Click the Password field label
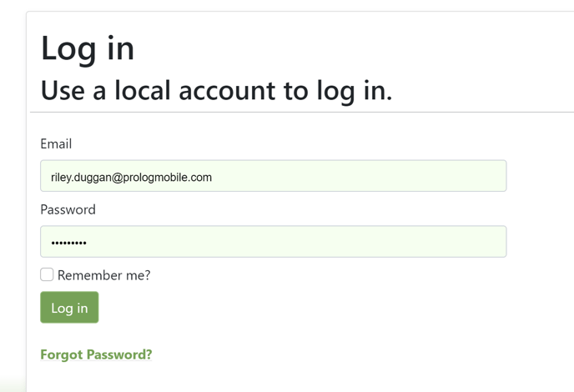This screenshot has width=574, height=392. click(x=68, y=209)
